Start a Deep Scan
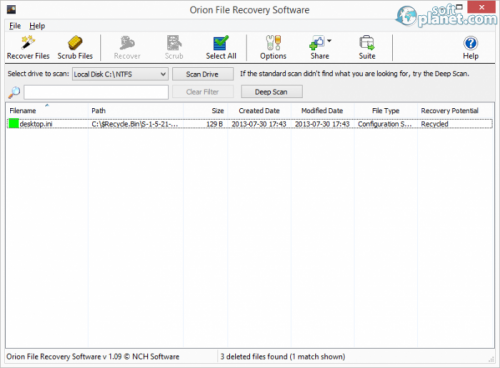The height and width of the screenshot is (368, 500). [272, 92]
